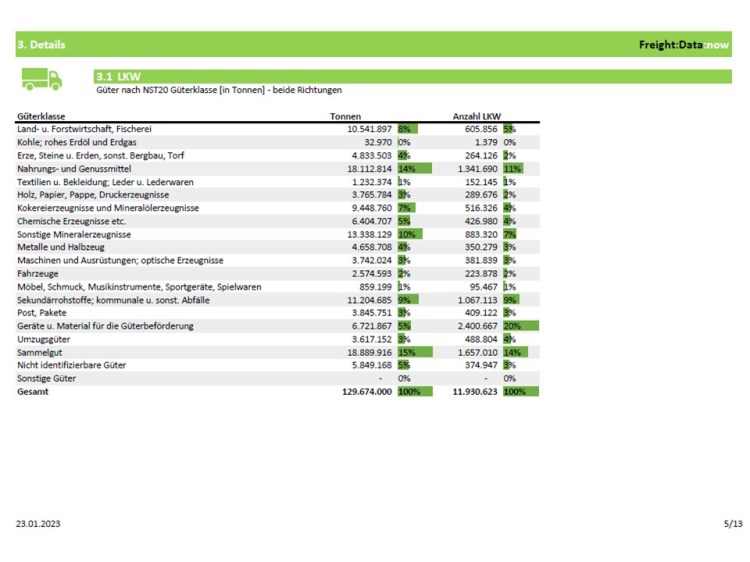Click the page number 5/13
Viewport: 750px width, 562px height.
(x=733, y=523)
